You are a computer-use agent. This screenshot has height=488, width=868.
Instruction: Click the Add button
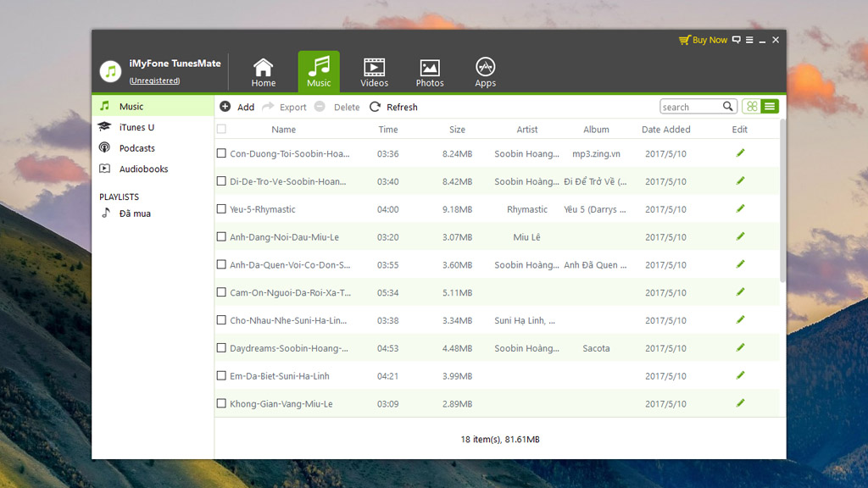point(237,107)
